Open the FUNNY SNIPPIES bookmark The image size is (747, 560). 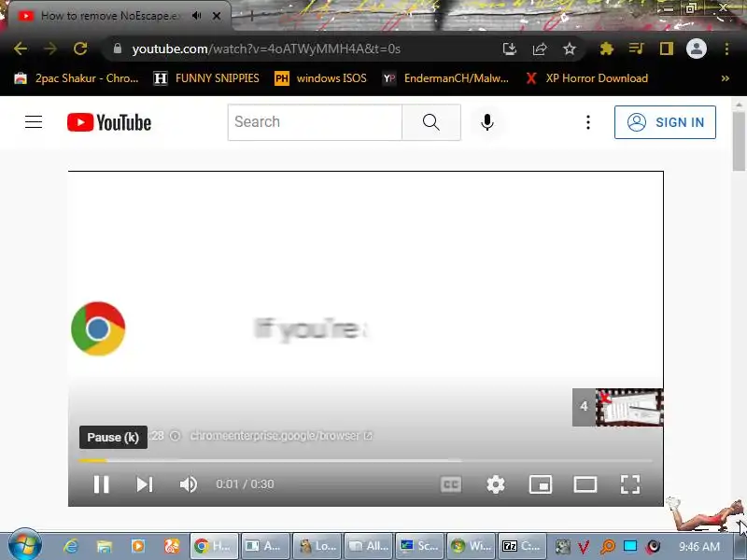pyautogui.click(x=206, y=78)
